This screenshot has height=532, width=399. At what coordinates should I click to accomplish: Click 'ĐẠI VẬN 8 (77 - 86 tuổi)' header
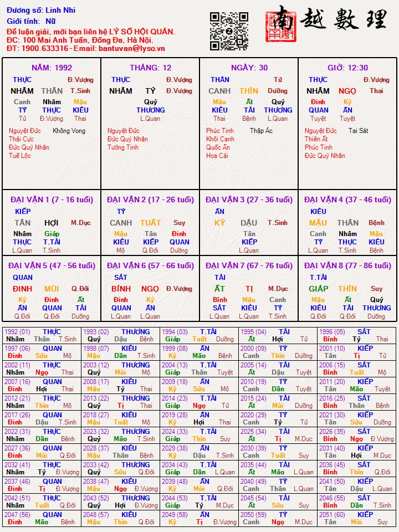pyautogui.click(x=348, y=265)
